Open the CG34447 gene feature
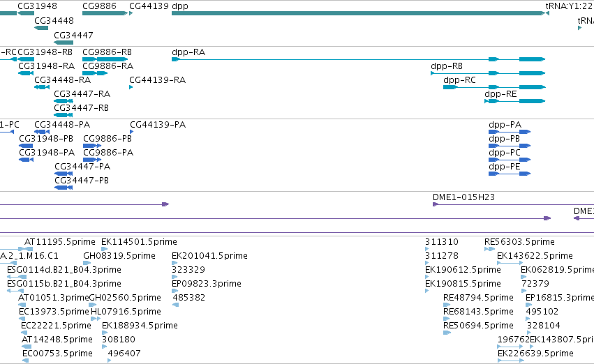The height and width of the screenshot is (364, 594). [64, 43]
